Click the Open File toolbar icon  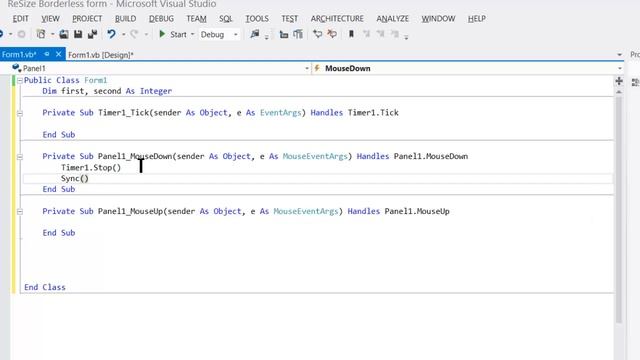click(x=64, y=34)
